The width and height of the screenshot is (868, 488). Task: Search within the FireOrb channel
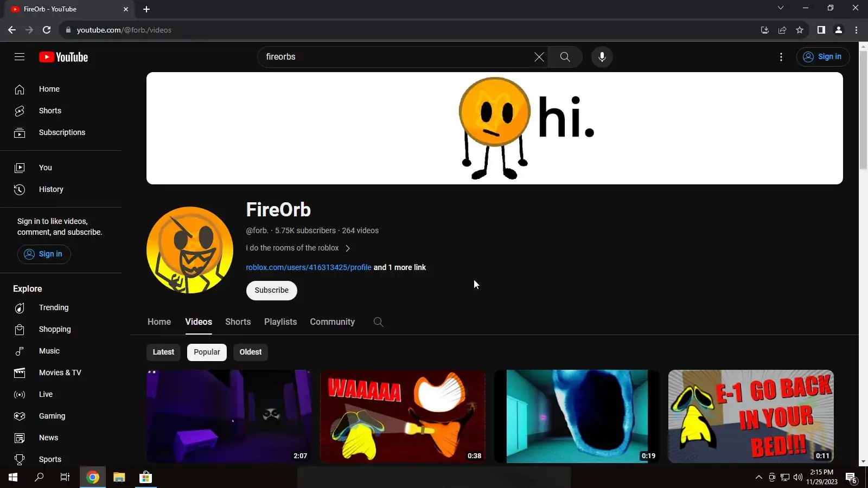click(x=378, y=322)
